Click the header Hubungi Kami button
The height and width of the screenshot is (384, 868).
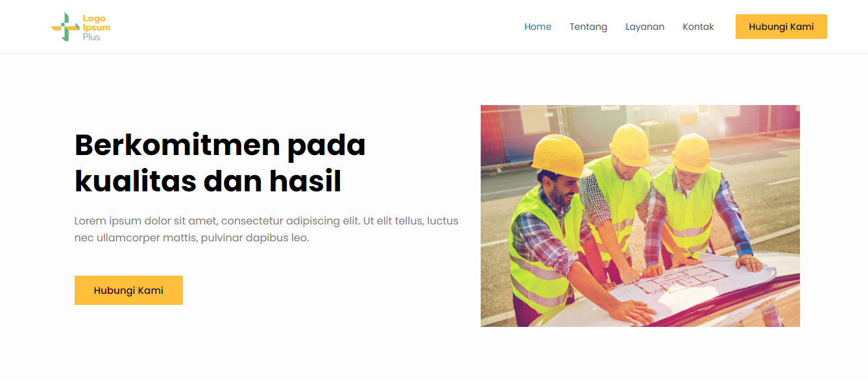tap(781, 27)
